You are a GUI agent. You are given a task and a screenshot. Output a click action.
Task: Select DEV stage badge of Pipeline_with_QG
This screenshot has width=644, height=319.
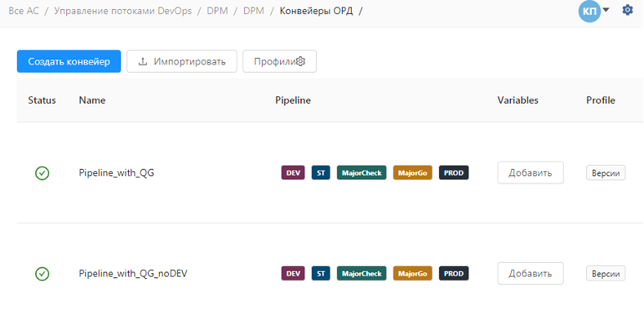(293, 173)
